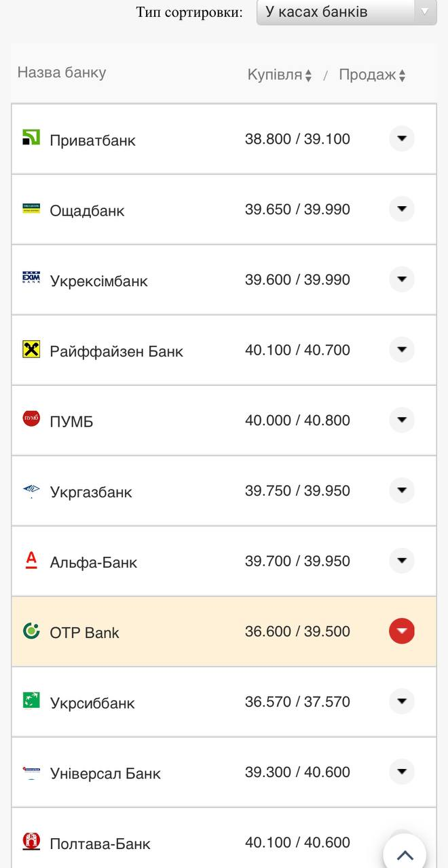The height and width of the screenshot is (868, 448).
Task: Open the sort type dropdown У касах банків
Action: pos(346,12)
